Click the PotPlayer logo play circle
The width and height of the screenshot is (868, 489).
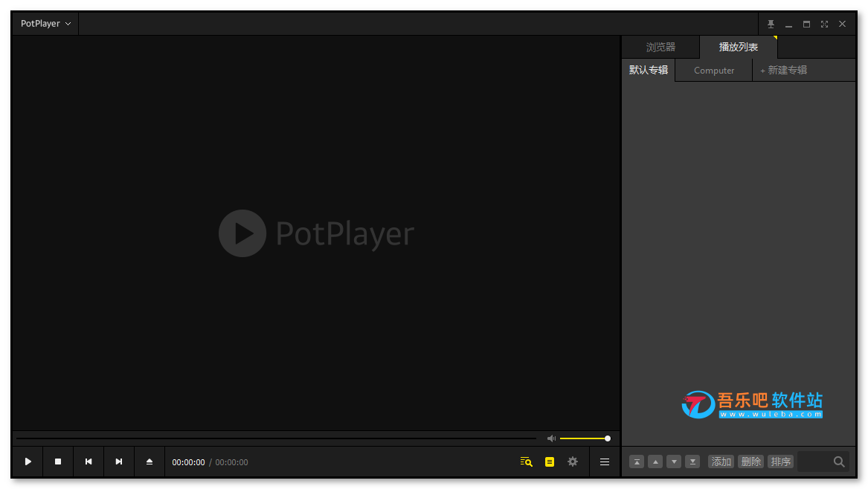point(242,233)
